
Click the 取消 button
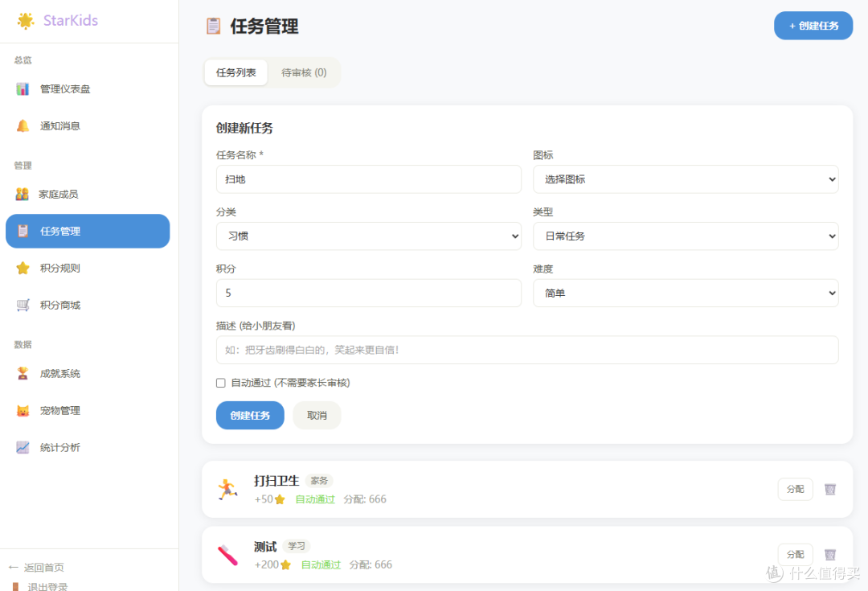click(x=317, y=416)
